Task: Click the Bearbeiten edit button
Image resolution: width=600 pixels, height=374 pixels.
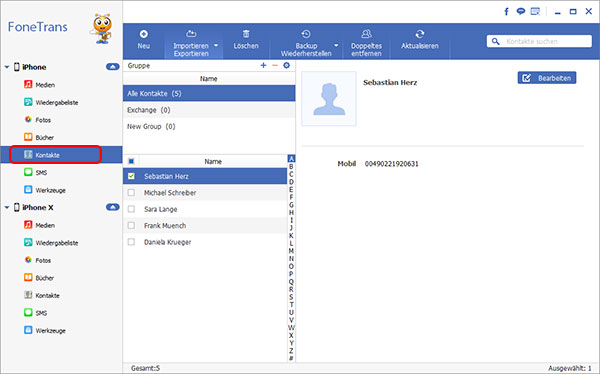Action: point(547,78)
